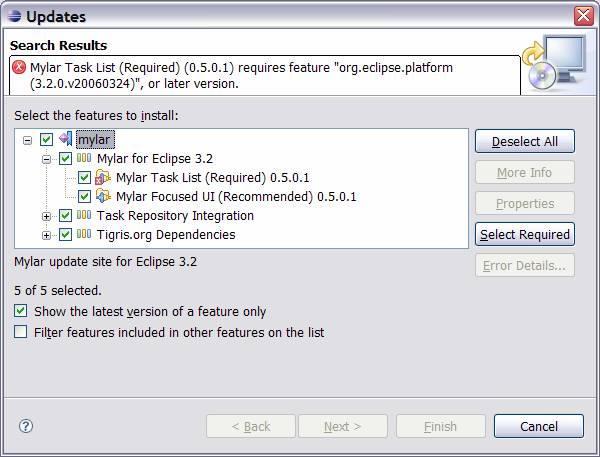Image resolution: width=600 pixels, height=457 pixels.
Task: Collapse the Mylar for Eclipse 3.2 node
Action: point(46,159)
